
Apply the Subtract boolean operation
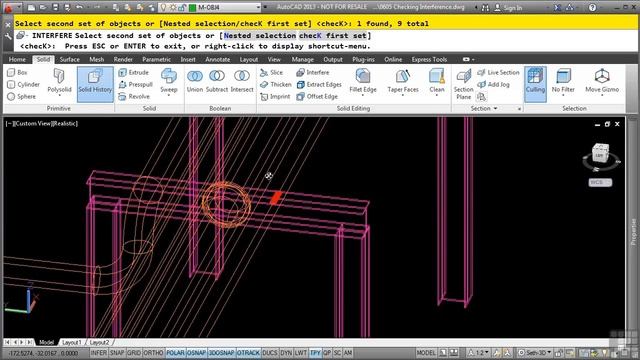point(217,81)
